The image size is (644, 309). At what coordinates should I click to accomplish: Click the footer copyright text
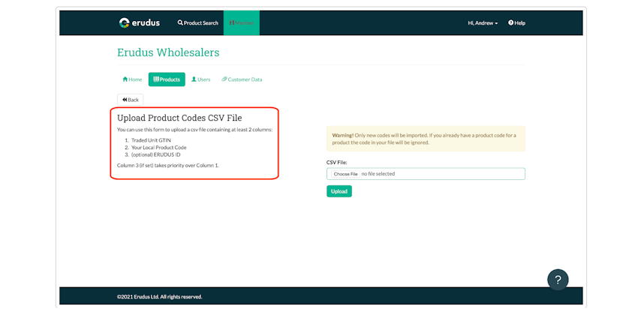point(160,297)
